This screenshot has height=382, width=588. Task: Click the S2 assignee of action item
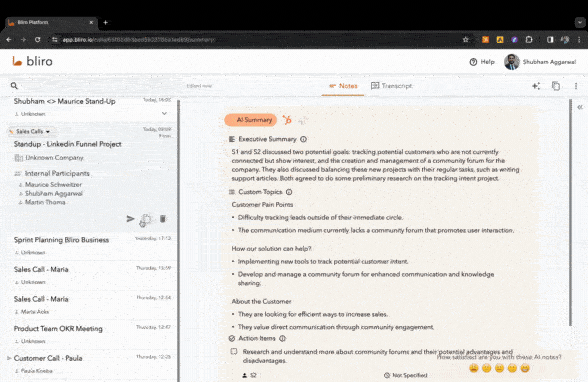pyautogui.click(x=249, y=375)
